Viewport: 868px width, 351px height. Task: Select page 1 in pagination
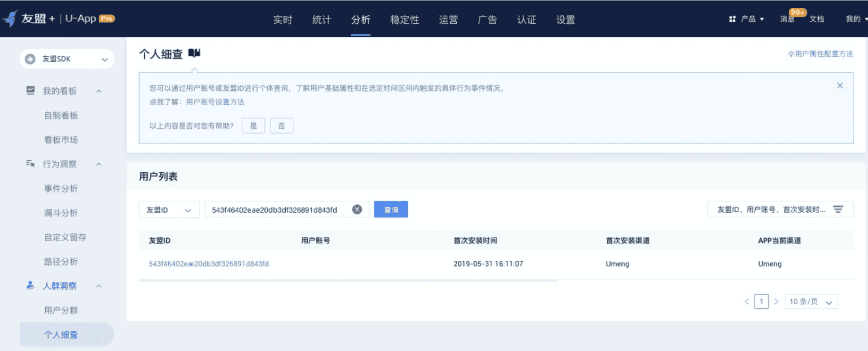(x=761, y=301)
